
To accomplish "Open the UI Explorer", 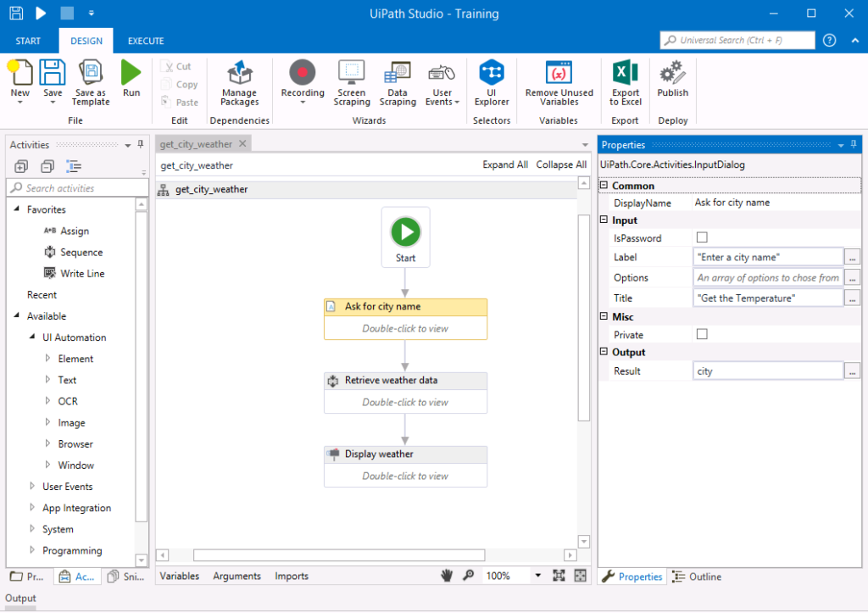I will click(x=492, y=81).
